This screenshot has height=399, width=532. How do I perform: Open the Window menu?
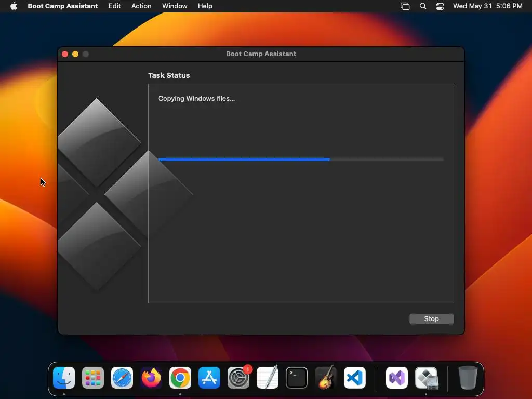pyautogui.click(x=175, y=6)
